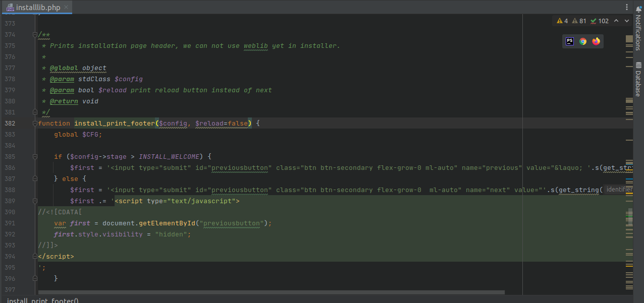Viewport: 644px width, 303px height.
Task: Click the horizontal scrollbar under the code
Action: click(271, 292)
